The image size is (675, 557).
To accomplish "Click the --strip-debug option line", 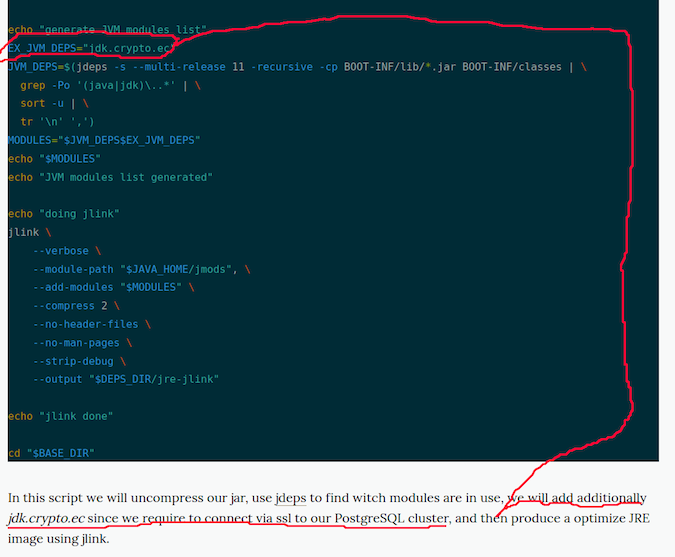I will (79, 361).
